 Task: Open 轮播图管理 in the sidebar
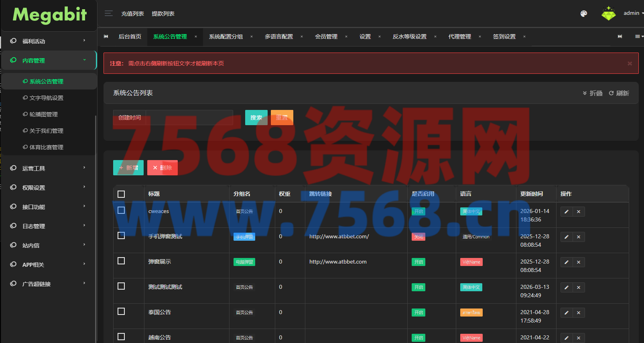(43, 114)
